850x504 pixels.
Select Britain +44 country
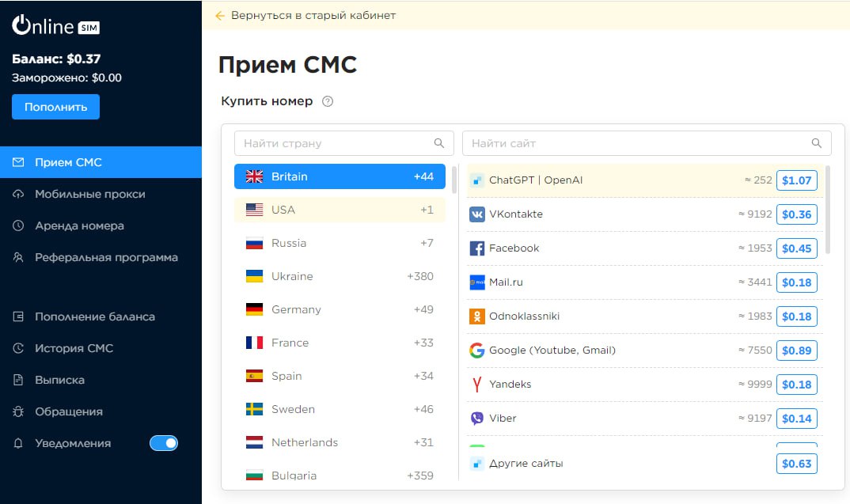coord(340,176)
